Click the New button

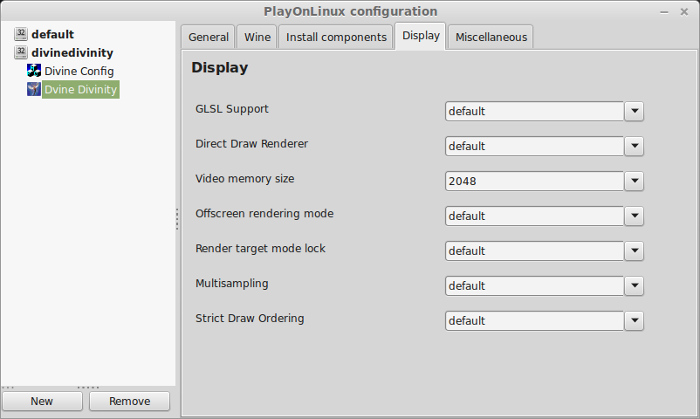(42, 401)
